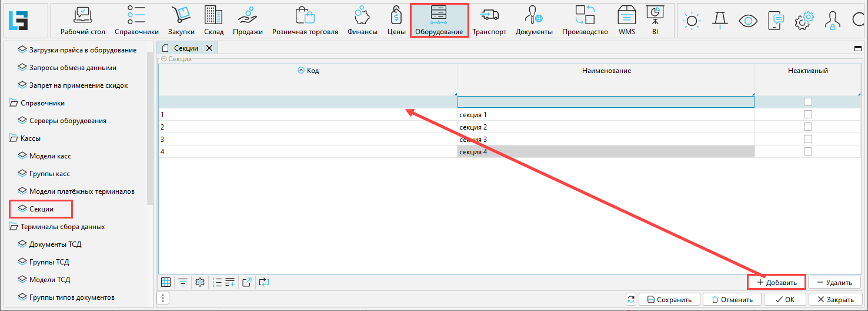Collapse the Кассы folder in sidebar

pos(14,138)
